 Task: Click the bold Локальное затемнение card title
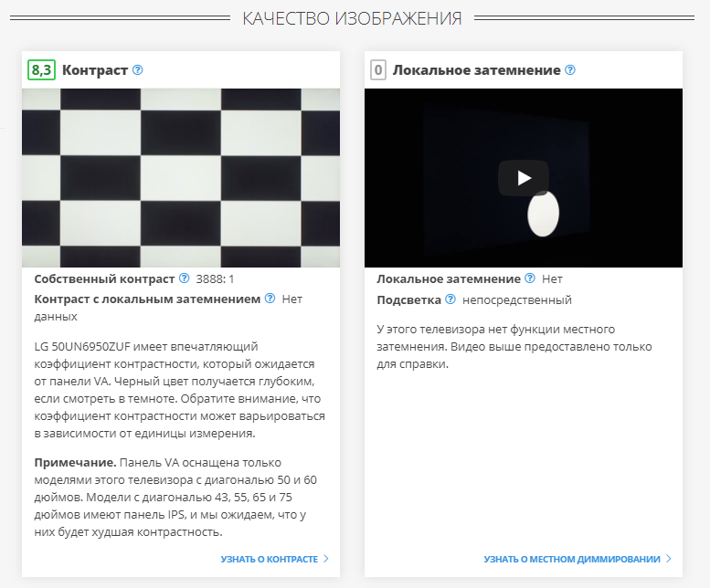coord(476,70)
